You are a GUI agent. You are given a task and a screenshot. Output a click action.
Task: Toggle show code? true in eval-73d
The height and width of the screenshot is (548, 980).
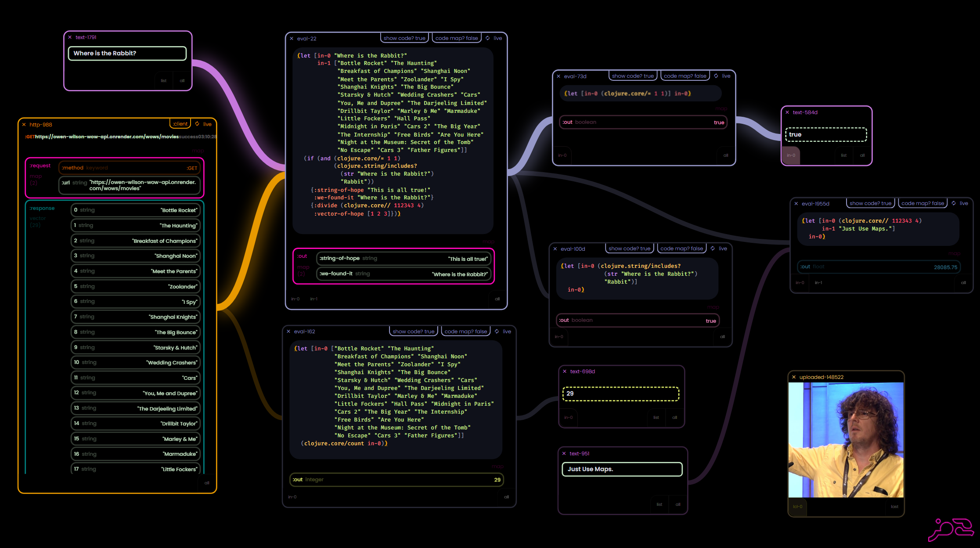(x=633, y=76)
